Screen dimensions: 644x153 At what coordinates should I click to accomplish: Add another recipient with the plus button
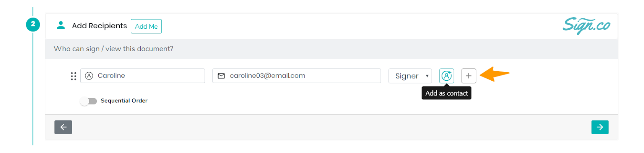click(468, 76)
